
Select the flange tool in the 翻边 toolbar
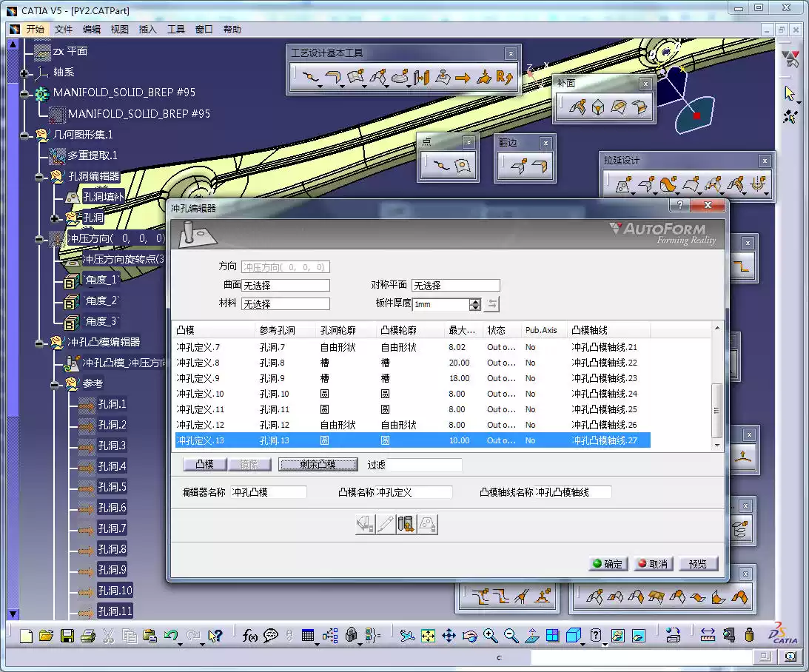pos(517,165)
